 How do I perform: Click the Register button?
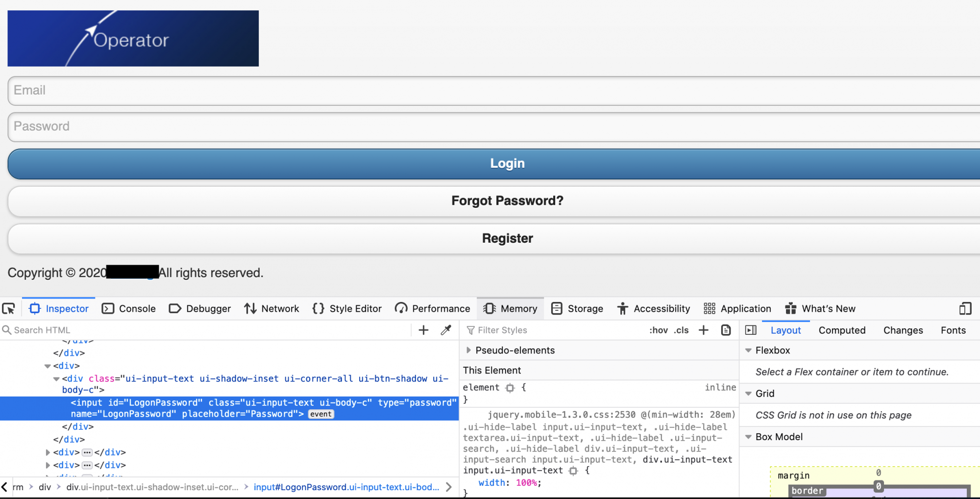tap(494, 239)
